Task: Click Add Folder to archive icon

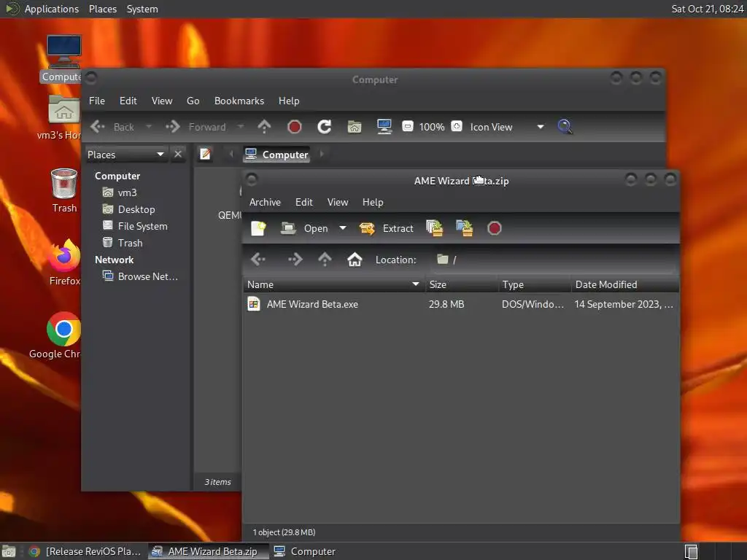Action: coord(465,228)
